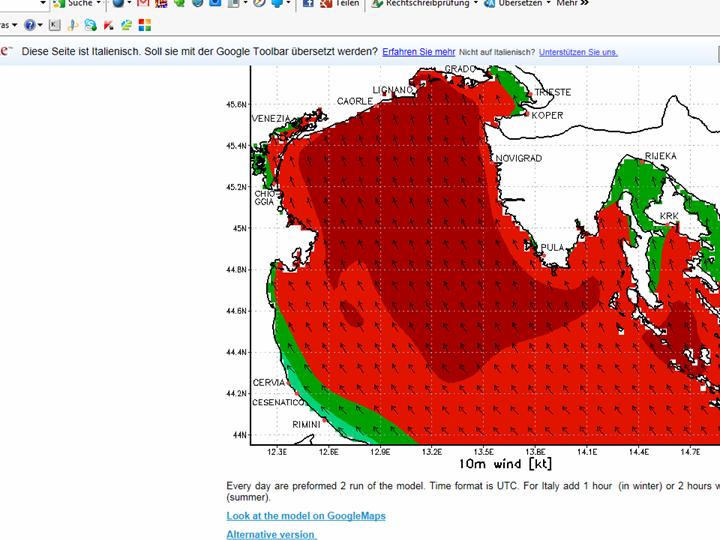Expand the Übersetzen dropdown arrow
The width and height of the screenshot is (720, 540).
tap(549, 4)
